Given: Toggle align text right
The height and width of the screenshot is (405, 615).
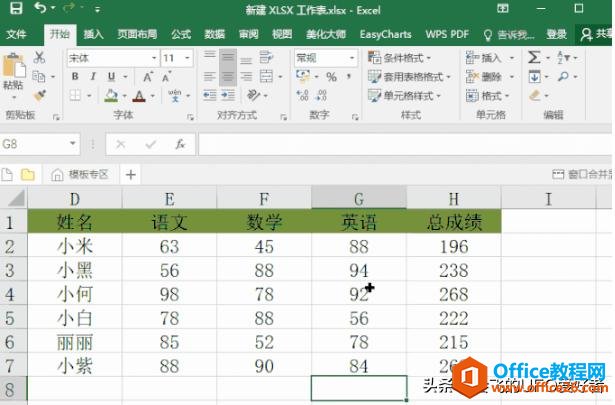Looking at the screenshot, I should pos(246,76).
